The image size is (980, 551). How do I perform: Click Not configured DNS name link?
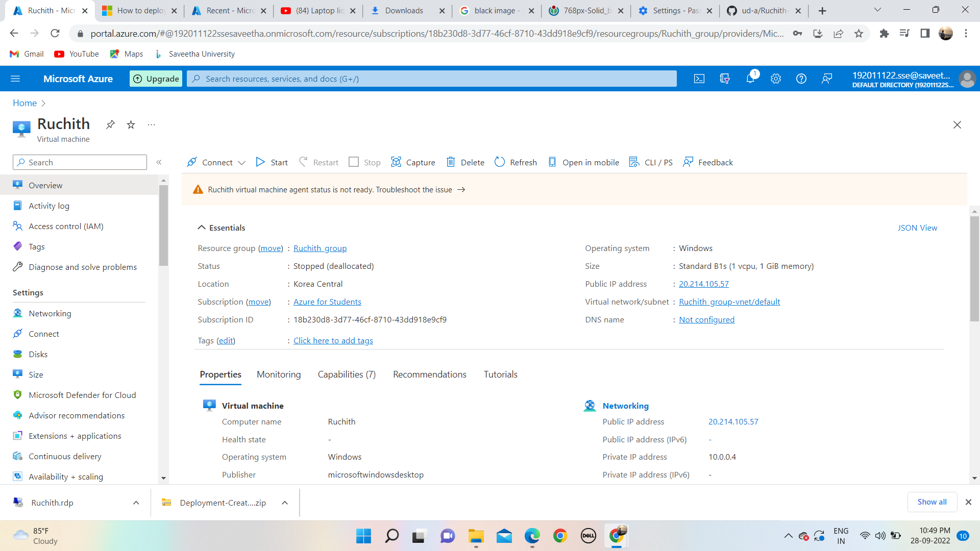706,320
